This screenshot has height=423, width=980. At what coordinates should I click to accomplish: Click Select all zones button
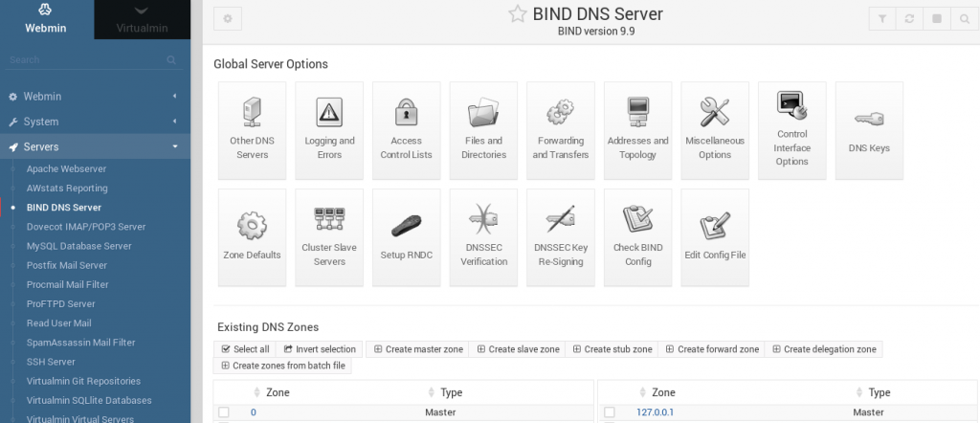point(245,349)
